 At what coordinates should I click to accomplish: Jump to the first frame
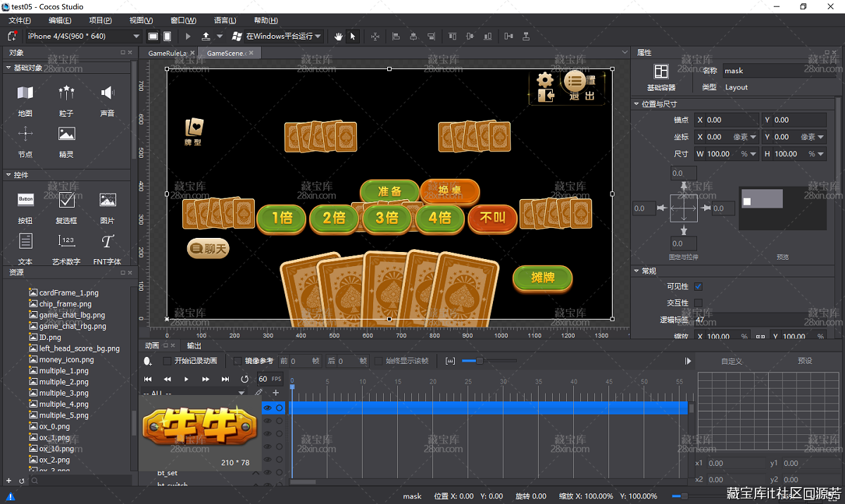148,379
